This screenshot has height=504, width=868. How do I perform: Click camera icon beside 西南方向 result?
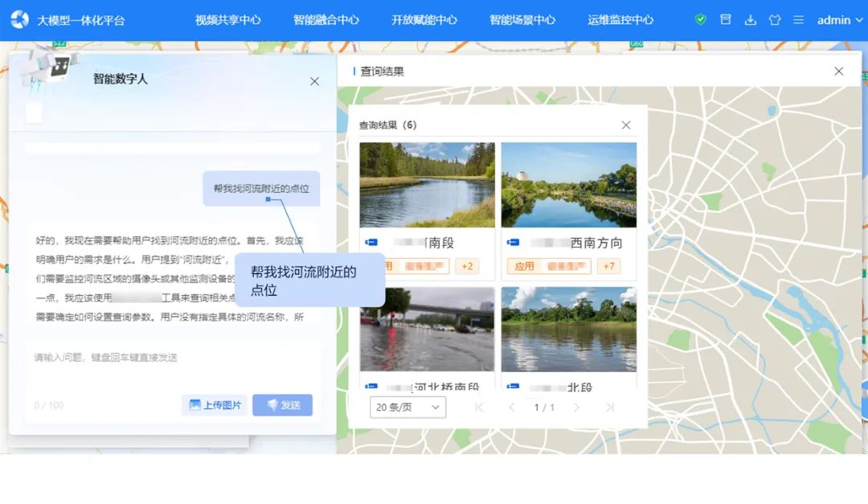click(x=513, y=243)
